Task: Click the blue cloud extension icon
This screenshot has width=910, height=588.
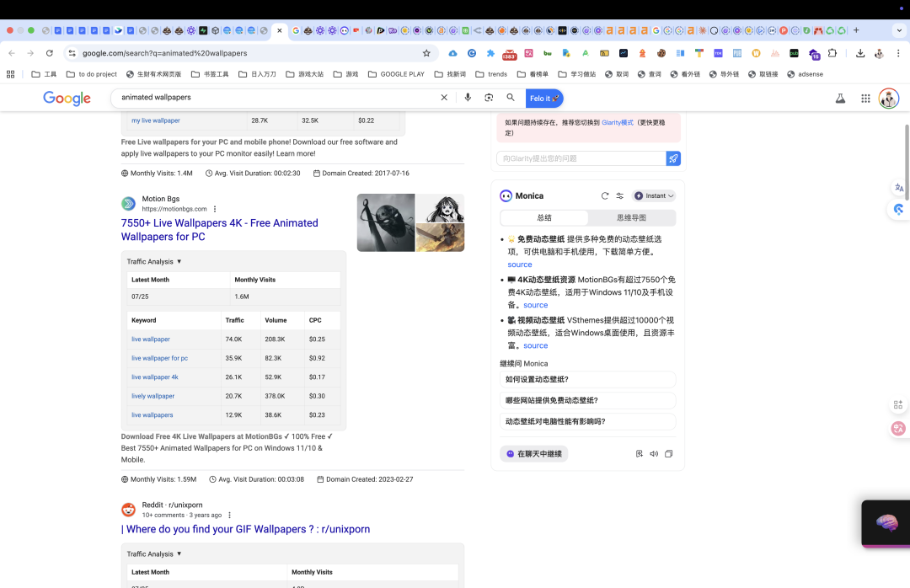Action: tap(452, 53)
